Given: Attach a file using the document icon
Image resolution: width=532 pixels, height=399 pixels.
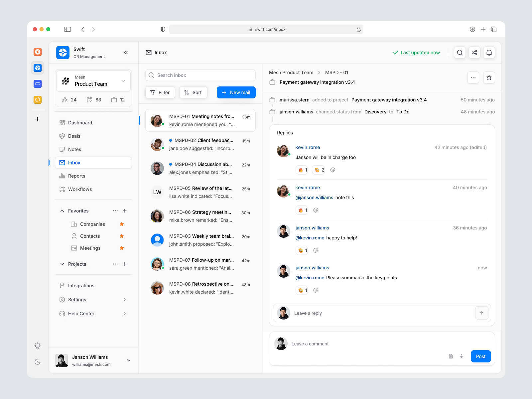Looking at the screenshot, I should coord(451,356).
